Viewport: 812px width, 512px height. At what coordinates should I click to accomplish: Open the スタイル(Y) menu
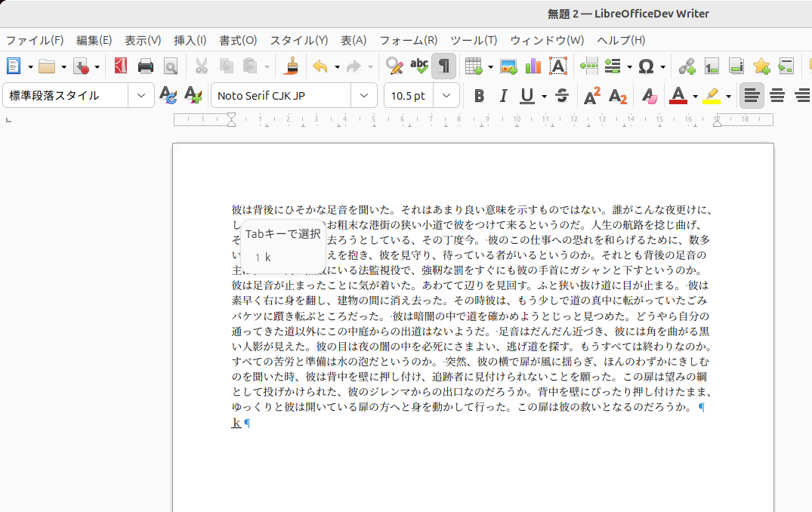click(x=299, y=40)
